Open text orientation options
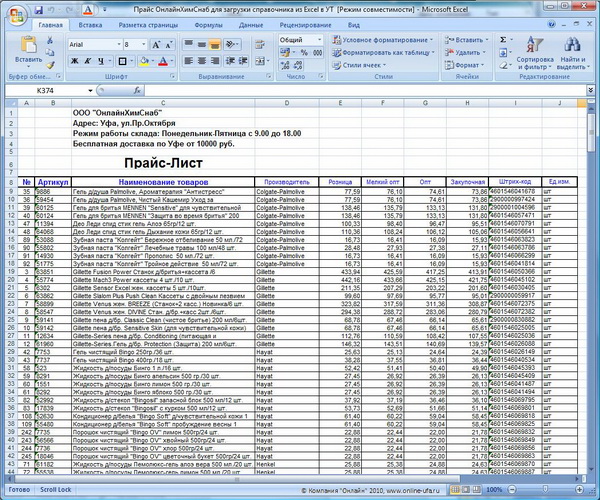The image size is (600, 500). [x=232, y=45]
